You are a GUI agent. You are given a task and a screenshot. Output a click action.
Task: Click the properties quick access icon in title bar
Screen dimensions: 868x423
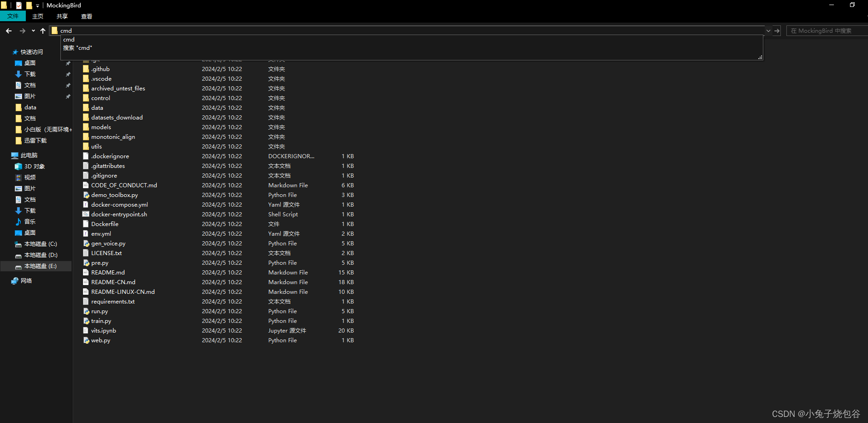(19, 6)
